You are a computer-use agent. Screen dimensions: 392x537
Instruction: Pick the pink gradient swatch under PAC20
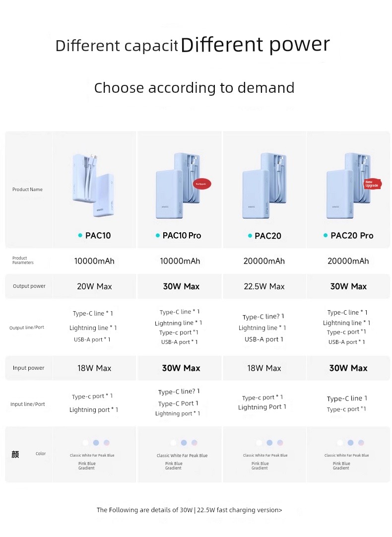(280, 443)
